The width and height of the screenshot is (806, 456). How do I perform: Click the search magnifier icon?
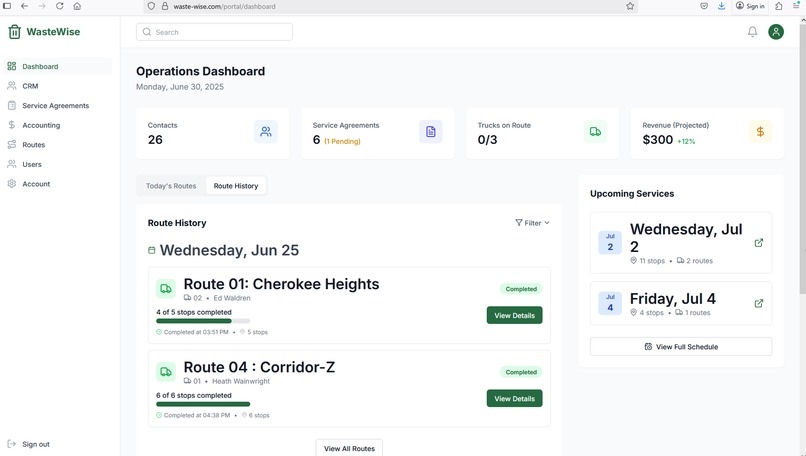pos(147,32)
